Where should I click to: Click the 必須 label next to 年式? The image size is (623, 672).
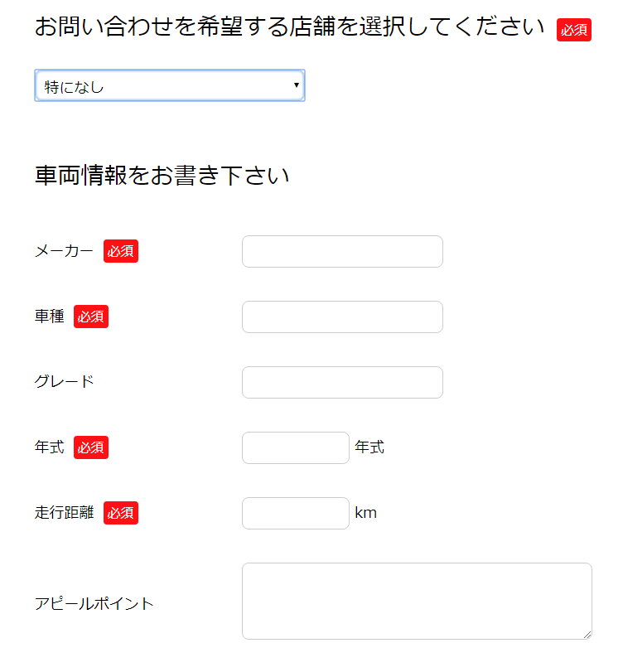(91, 447)
